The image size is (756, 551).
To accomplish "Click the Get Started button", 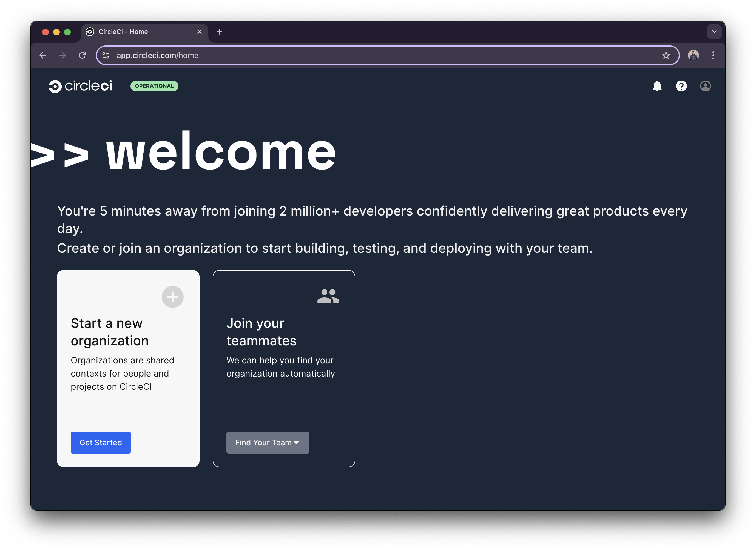I will [x=101, y=443].
